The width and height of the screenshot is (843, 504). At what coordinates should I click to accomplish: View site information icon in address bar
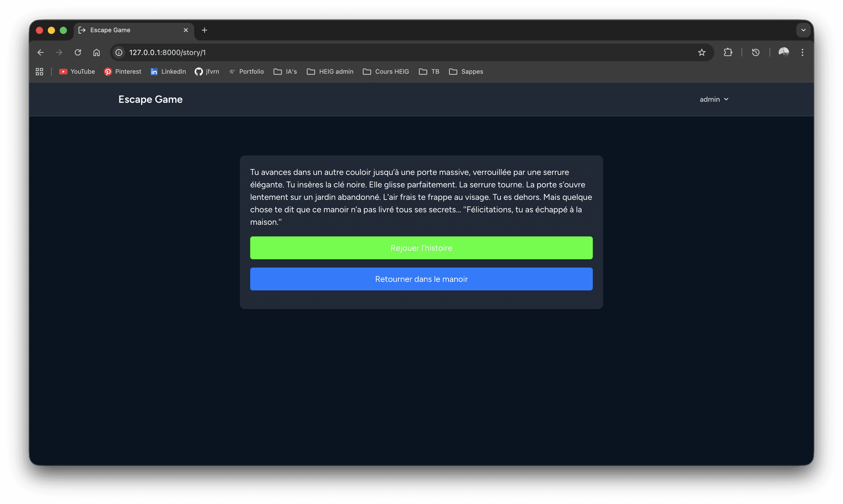coord(119,52)
